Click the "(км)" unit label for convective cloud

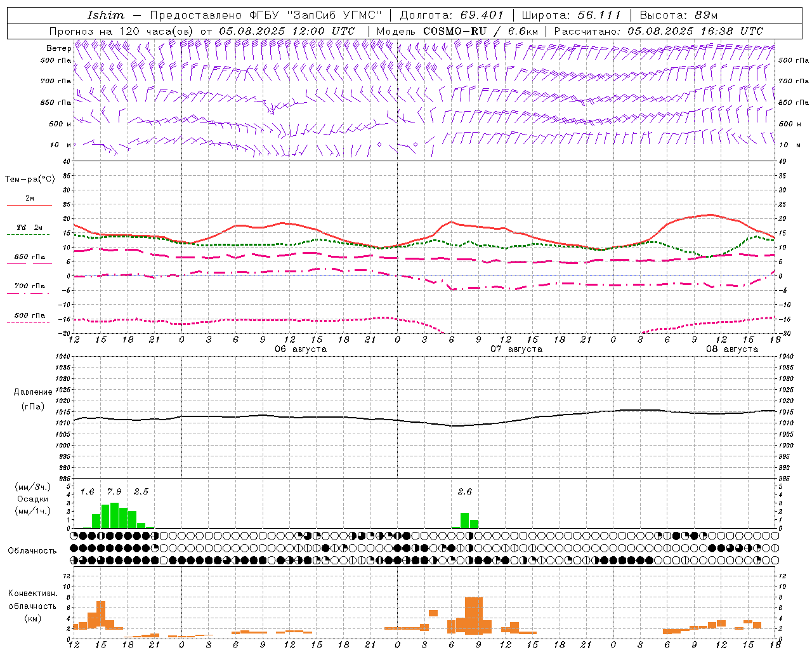(x=32, y=618)
